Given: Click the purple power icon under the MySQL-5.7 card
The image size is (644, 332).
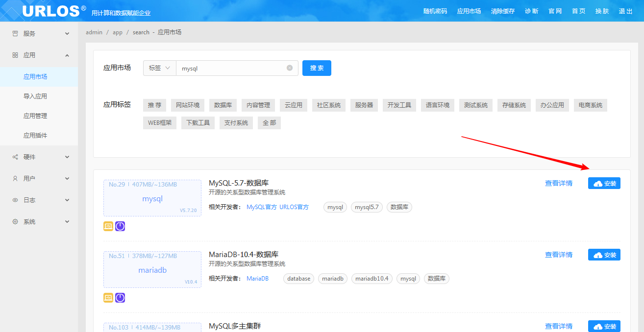Looking at the screenshot, I should click(120, 226).
